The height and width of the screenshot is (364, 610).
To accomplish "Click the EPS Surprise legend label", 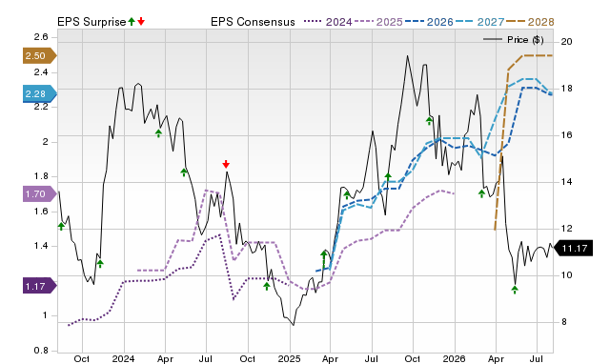I will (x=91, y=22).
